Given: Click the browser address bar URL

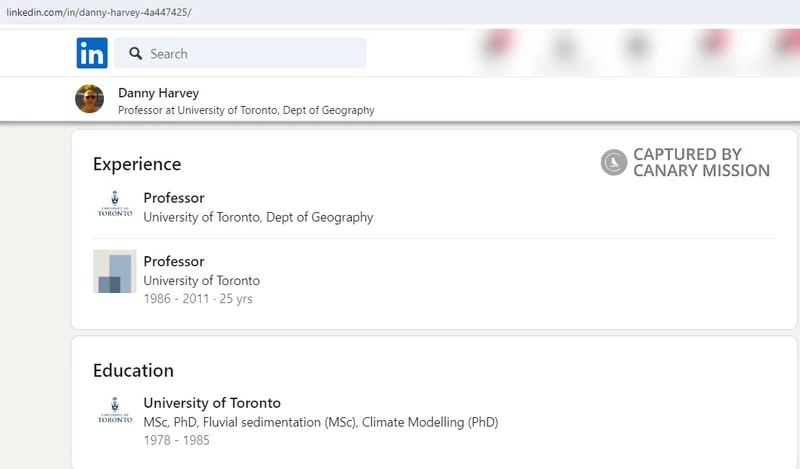Looking at the screenshot, I should [x=98, y=12].
